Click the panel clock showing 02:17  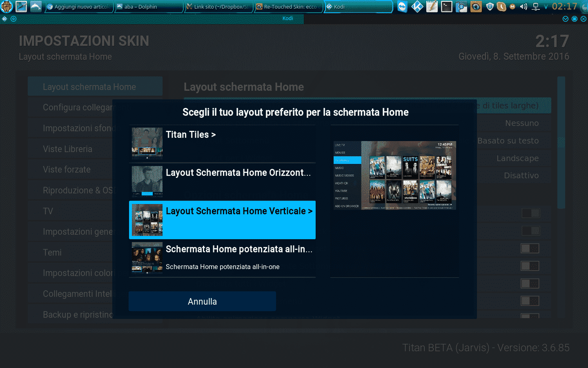(565, 6)
